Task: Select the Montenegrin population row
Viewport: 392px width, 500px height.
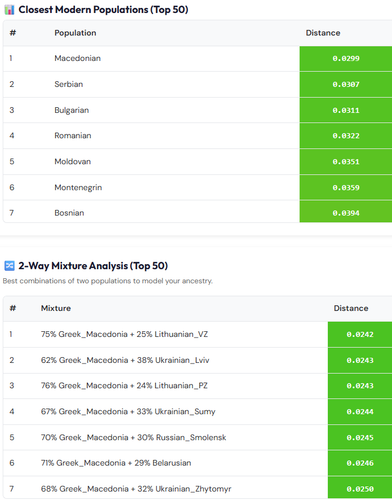Action: (198, 187)
